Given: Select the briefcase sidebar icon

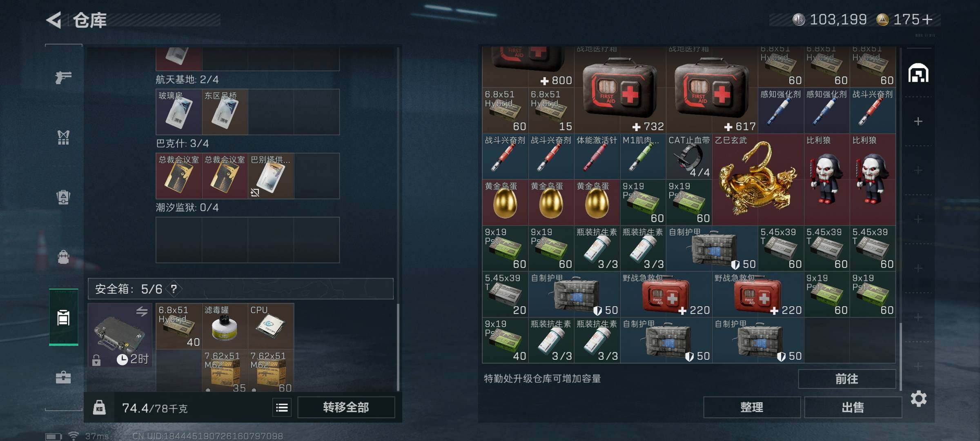Looking at the screenshot, I should pyautogui.click(x=63, y=377).
